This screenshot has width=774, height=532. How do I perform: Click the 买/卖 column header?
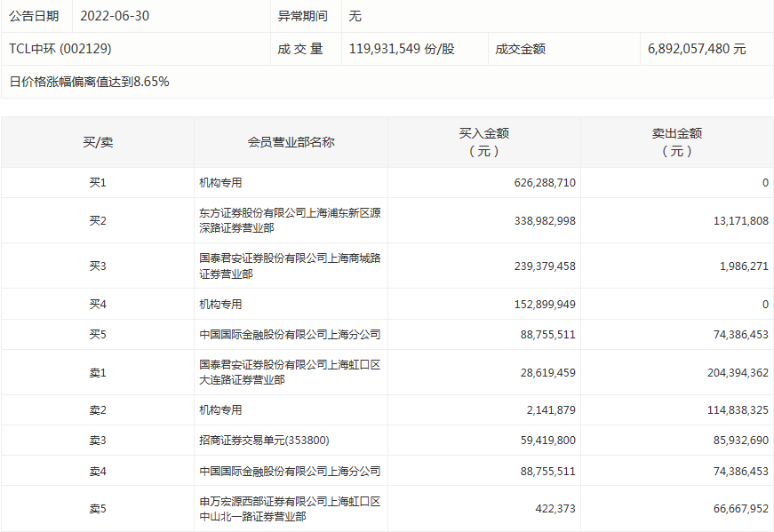tap(97, 142)
